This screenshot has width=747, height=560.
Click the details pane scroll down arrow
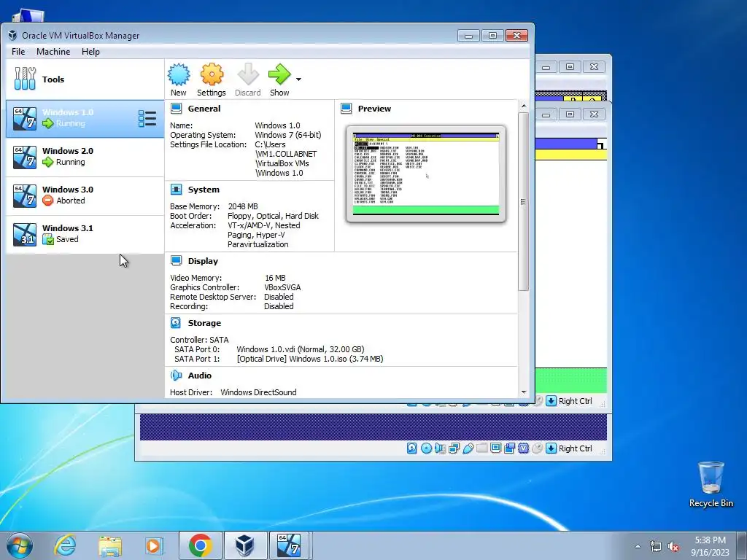(x=524, y=392)
